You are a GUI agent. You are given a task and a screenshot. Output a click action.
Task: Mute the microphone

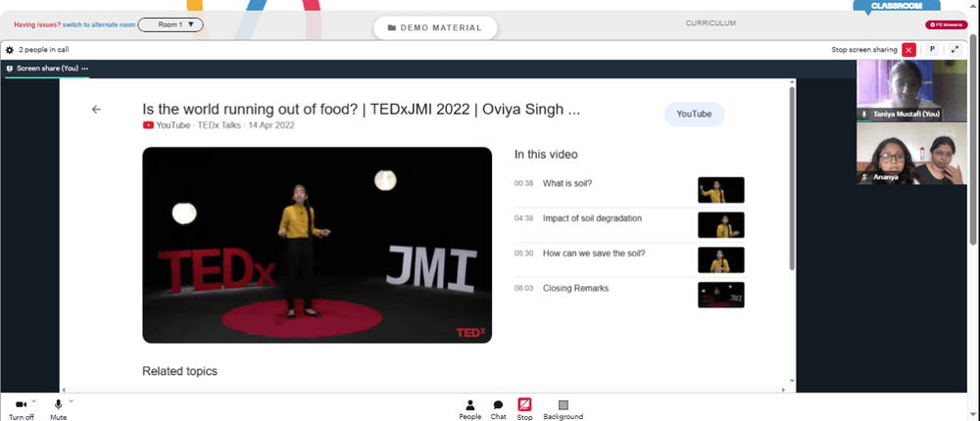click(x=58, y=410)
